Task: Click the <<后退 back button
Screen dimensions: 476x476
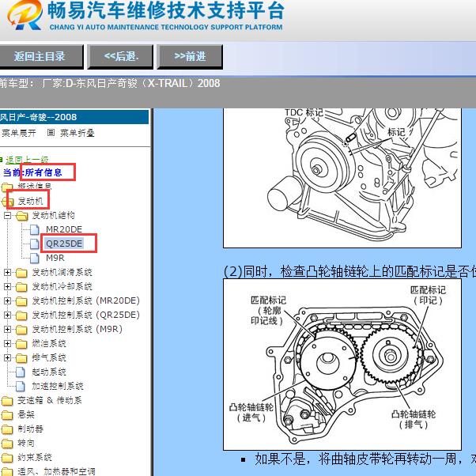Action: (x=120, y=56)
